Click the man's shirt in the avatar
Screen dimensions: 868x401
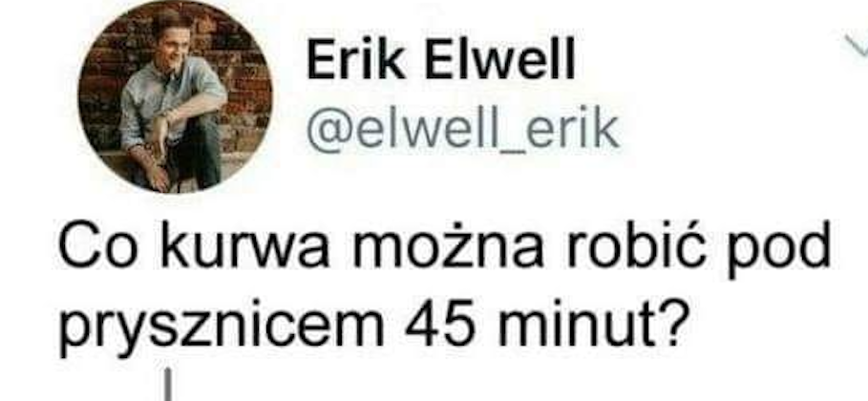(x=166, y=99)
